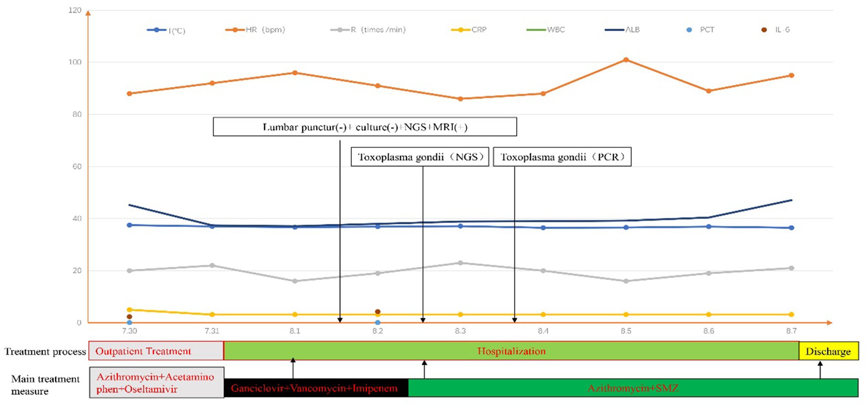Click the 8.3 date on x-axis
The width and height of the screenshot is (868, 408).
(460, 331)
